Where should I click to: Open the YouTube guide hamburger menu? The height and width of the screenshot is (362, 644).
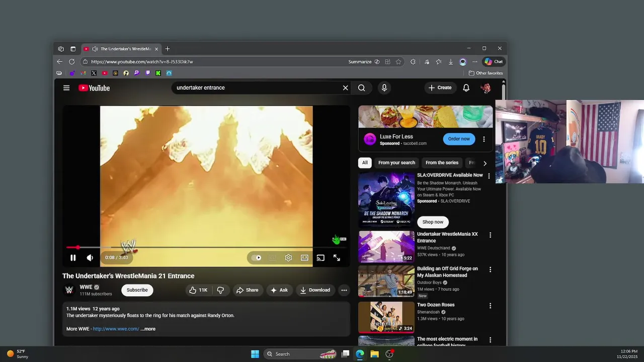pos(66,88)
